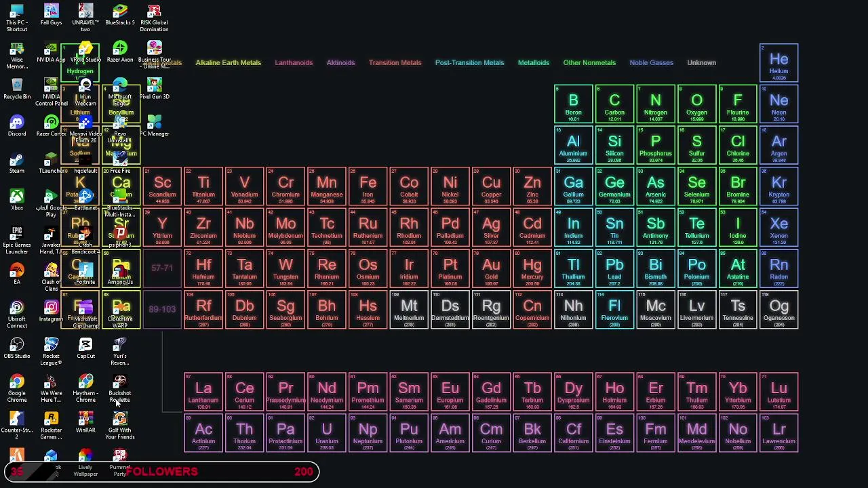The width and height of the screenshot is (868, 488).
Task: Open the BlueStacks 5 desktop icon
Action: pos(120,15)
